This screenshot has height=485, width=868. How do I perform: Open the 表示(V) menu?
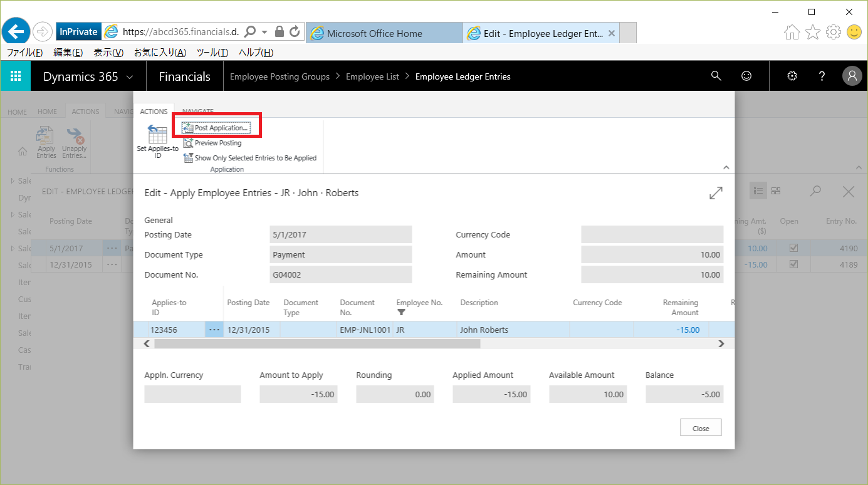coord(108,53)
